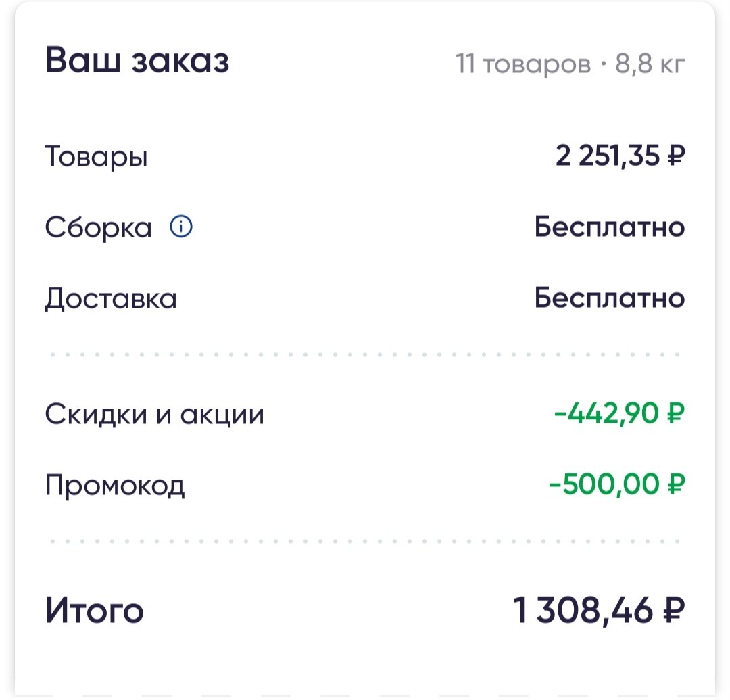Image resolution: width=730 pixels, height=700 pixels.
Task: Click the dashed strip at the bottom edge
Action: 365,697
